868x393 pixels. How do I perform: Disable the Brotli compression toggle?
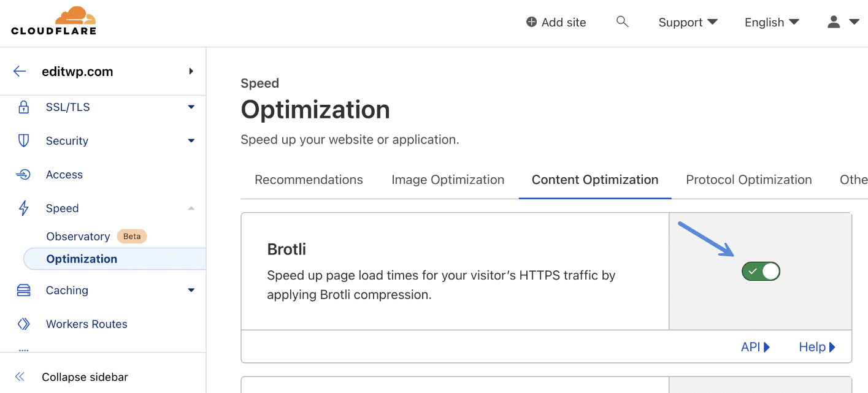point(761,271)
